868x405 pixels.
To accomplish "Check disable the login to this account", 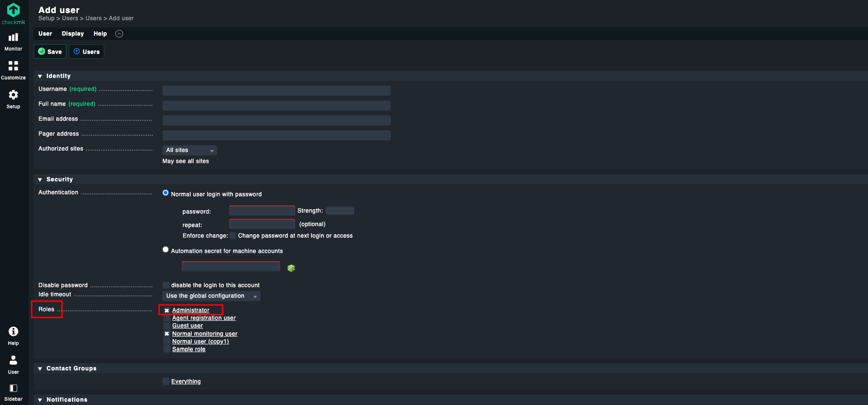I will [x=166, y=285].
